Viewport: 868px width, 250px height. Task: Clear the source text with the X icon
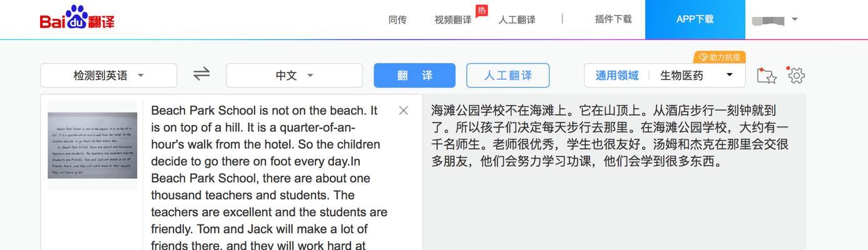click(404, 111)
